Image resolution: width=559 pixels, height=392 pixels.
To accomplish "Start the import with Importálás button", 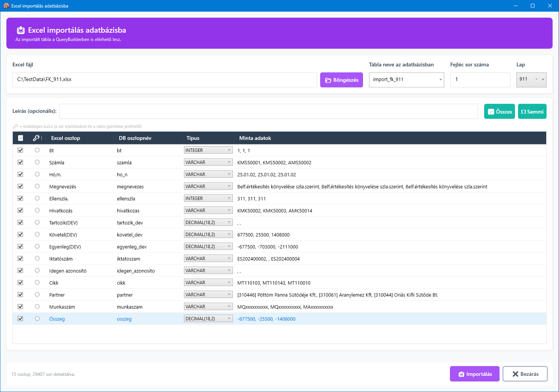I will tap(474, 374).
